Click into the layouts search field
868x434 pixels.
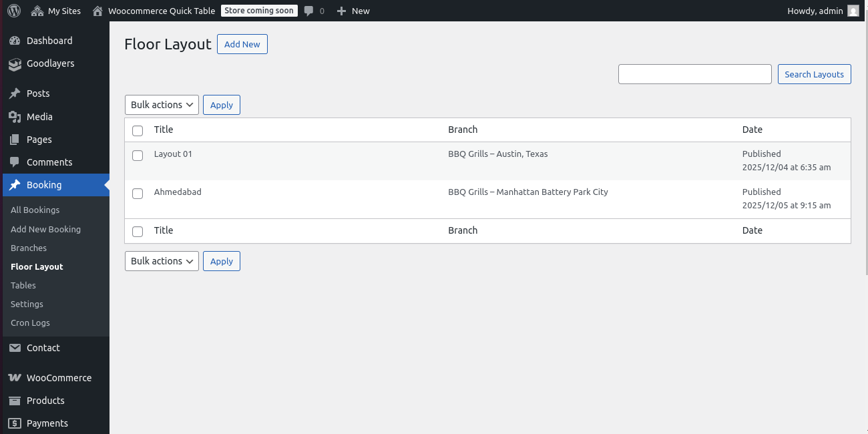(695, 74)
